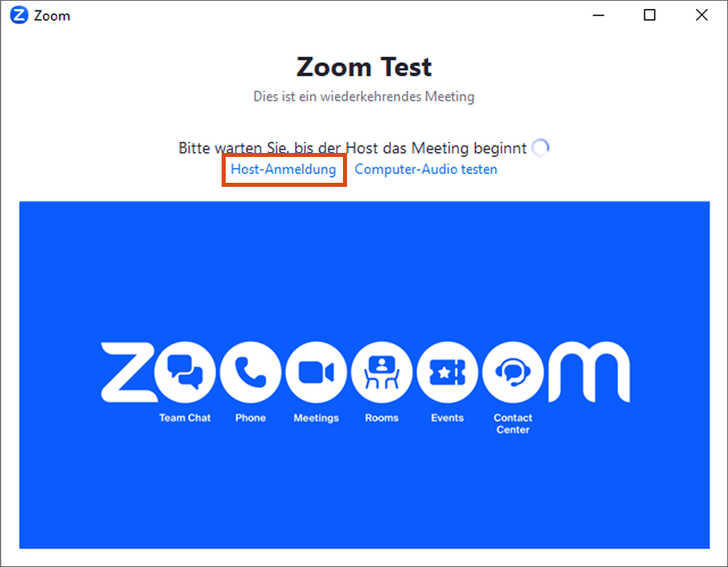The width and height of the screenshot is (728, 567).
Task: Select the Phone handset icon
Action: click(251, 372)
